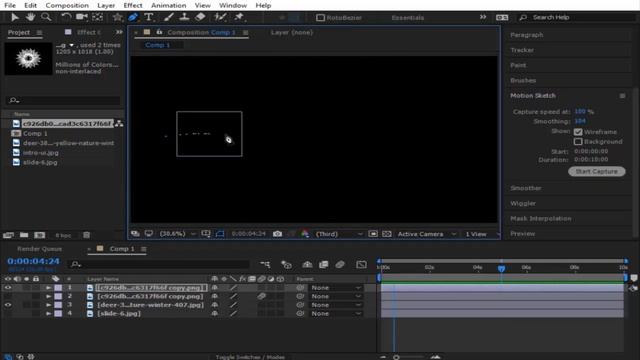Open the Effect menu
The image size is (640, 360).
click(133, 5)
